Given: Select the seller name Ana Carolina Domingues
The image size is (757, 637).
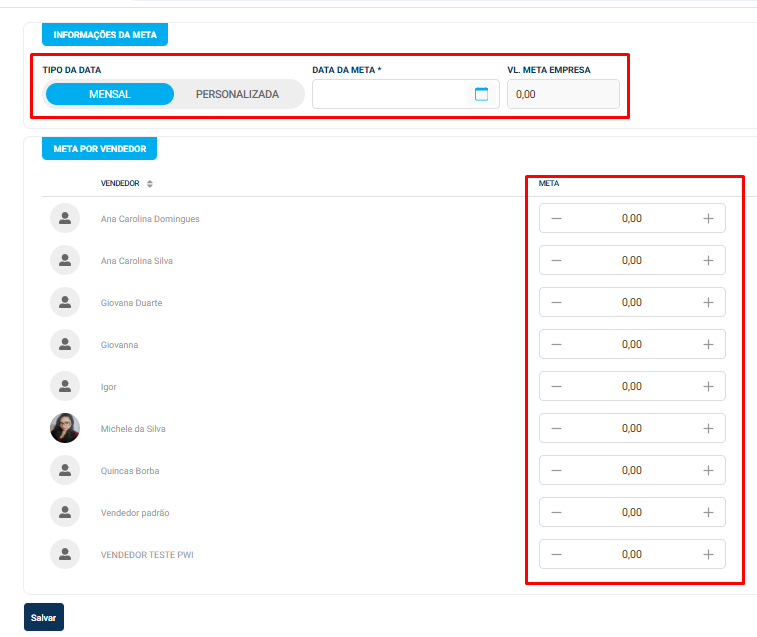Looking at the screenshot, I should pyautogui.click(x=150, y=219).
